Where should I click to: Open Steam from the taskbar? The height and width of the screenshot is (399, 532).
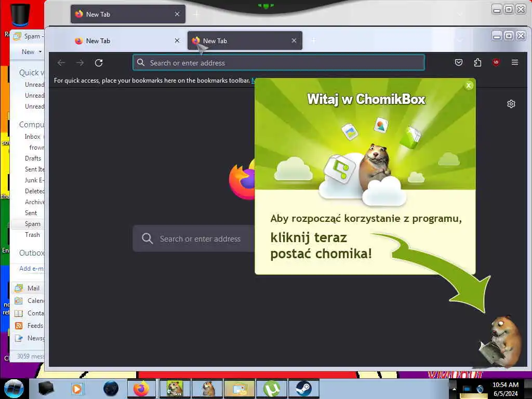coord(303,389)
